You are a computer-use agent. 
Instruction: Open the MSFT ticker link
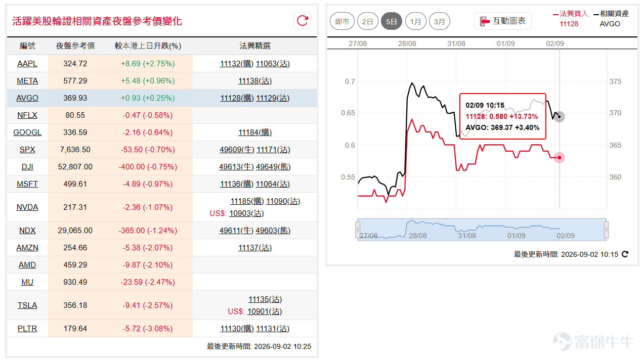[x=27, y=184]
